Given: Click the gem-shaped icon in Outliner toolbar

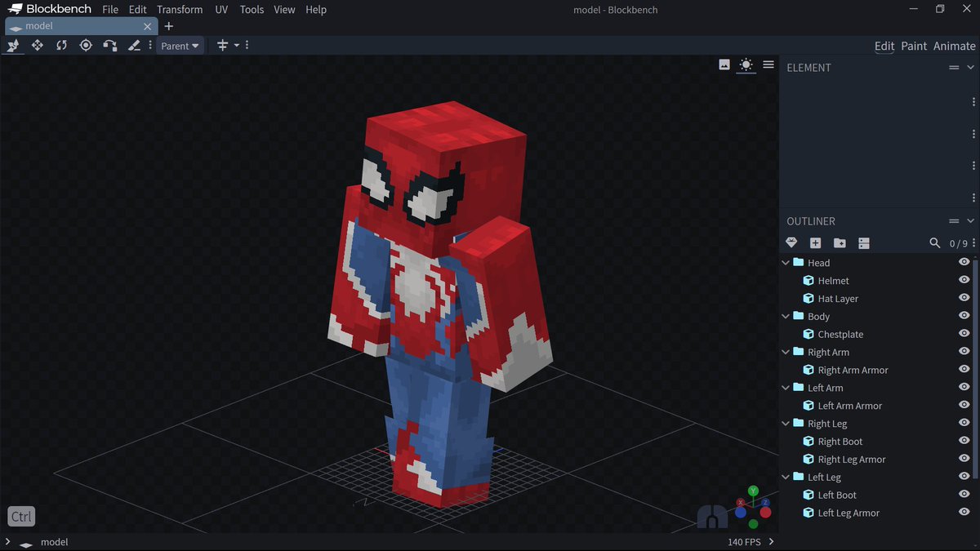Looking at the screenshot, I should point(791,243).
